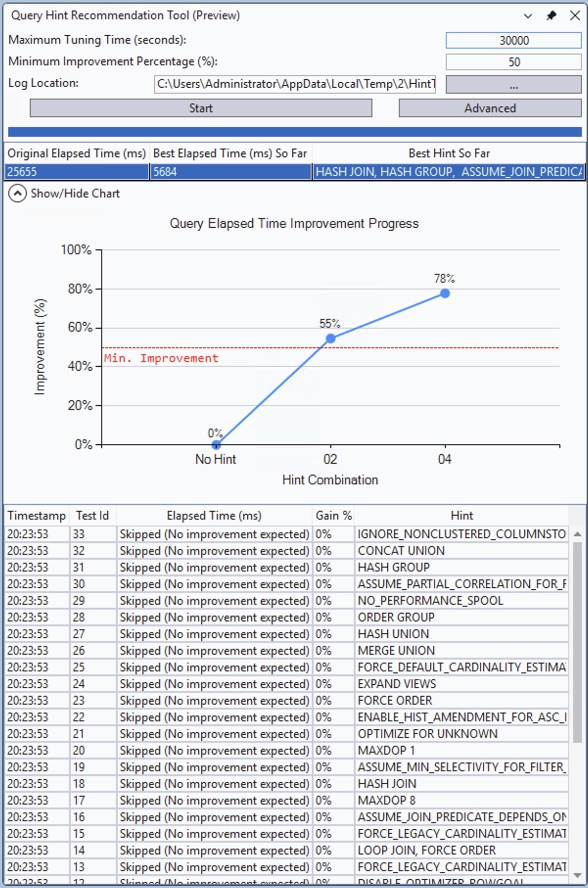The width and height of the screenshot is (588, 888).
Task: Click the browse button for Log Location
Action: click(513, 84)
